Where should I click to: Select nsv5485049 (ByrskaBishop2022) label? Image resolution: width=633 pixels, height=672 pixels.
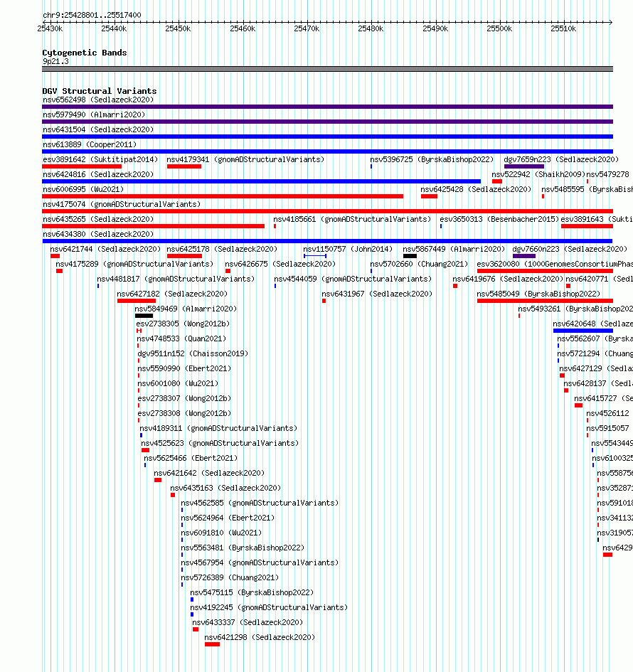(x=538, y=294)
